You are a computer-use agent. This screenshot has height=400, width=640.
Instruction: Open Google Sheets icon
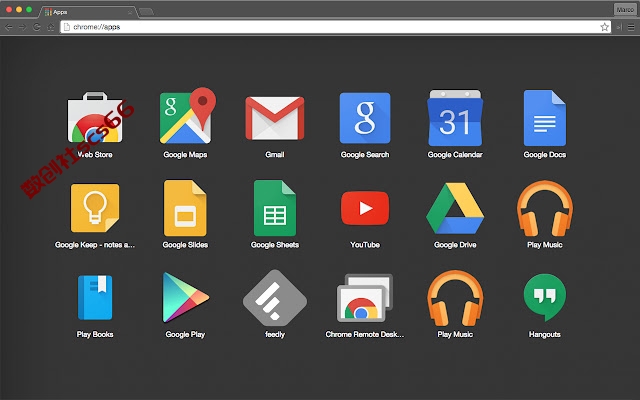(x=275, y=208)
